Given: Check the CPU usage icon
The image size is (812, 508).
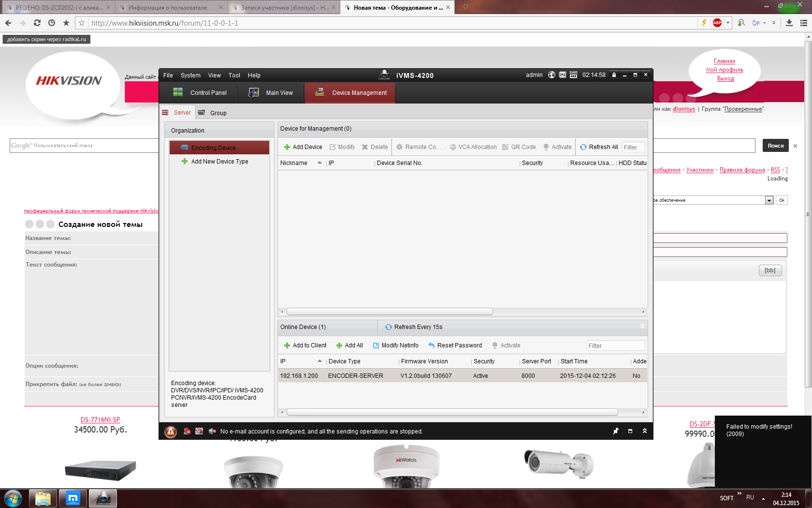Looking at the screenshot, I should pos(563,75).
